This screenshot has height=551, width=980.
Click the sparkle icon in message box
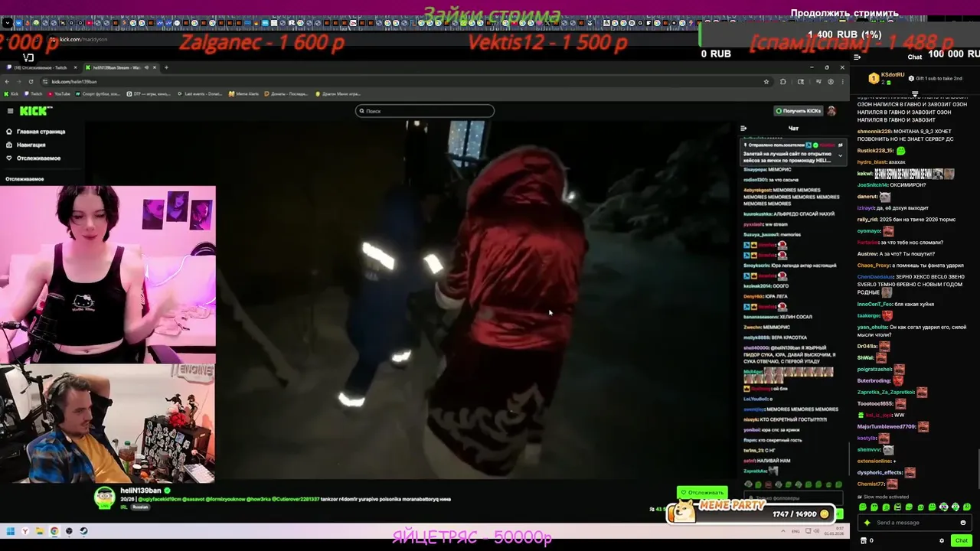point(867,523)
